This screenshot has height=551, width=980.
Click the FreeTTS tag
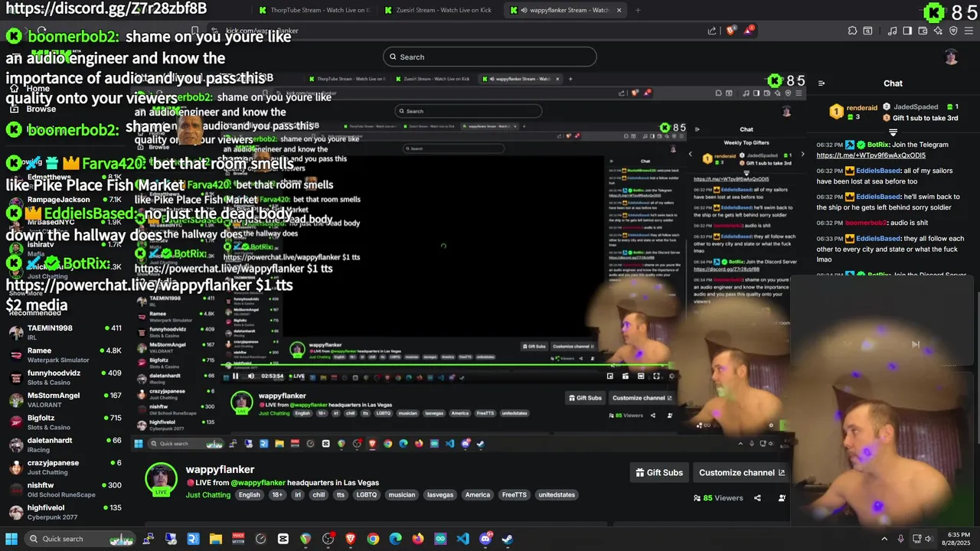pyautogui.click(x=514, y=495)
